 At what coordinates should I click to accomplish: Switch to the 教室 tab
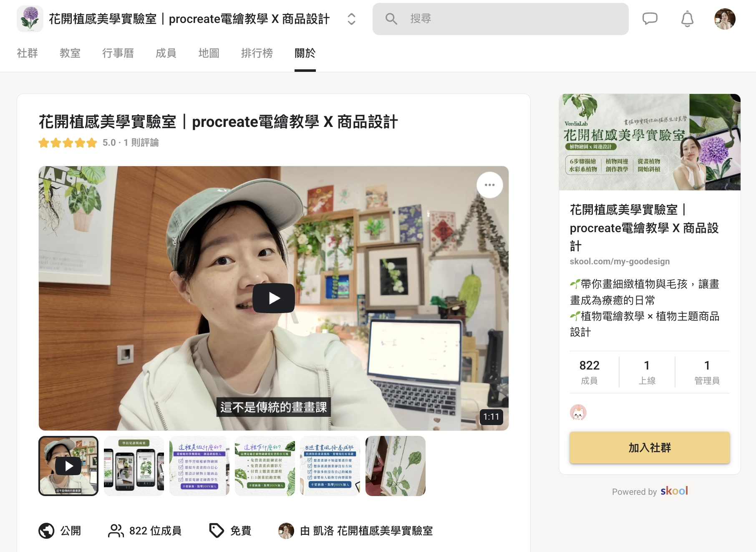coord(70,53)
